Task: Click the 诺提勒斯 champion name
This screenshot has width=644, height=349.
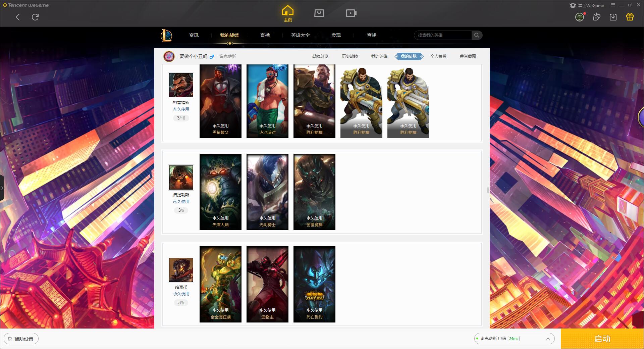Action: [x=181, y=195]
